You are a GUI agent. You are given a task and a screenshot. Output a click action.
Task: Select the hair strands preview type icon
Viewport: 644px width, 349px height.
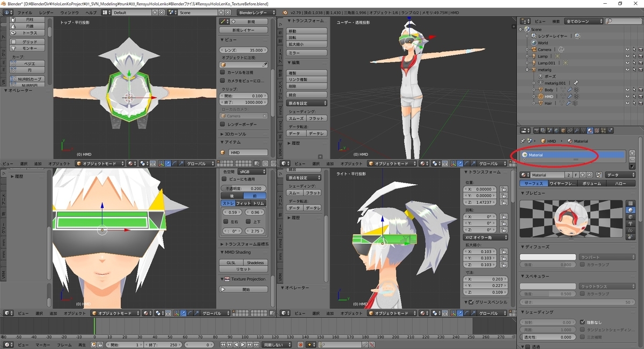pos(631,230)
